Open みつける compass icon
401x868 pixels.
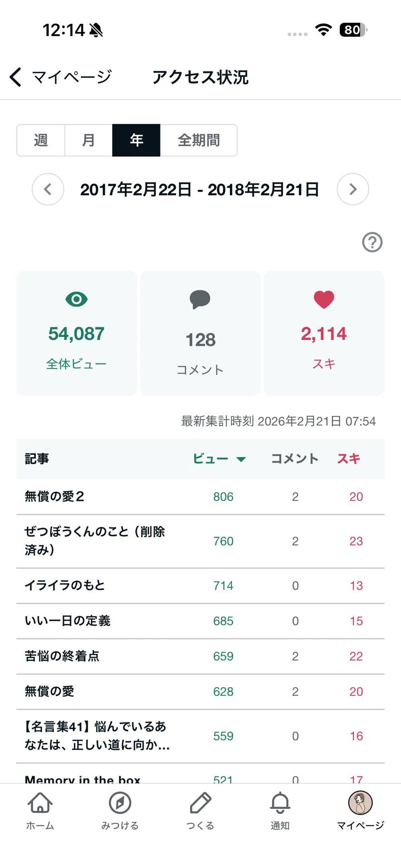point(120,802)
